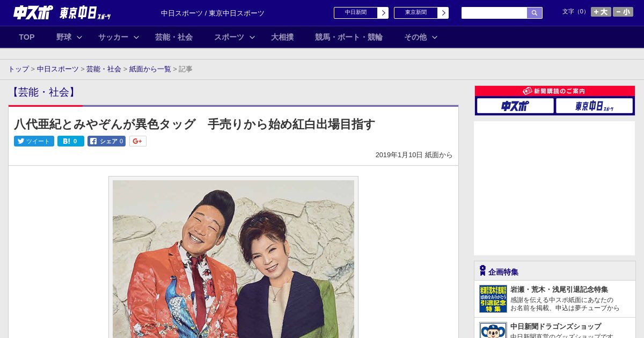Screen dimensions: 644x338
Task: Share via Google+ button
Action: (x=137, y=141)
